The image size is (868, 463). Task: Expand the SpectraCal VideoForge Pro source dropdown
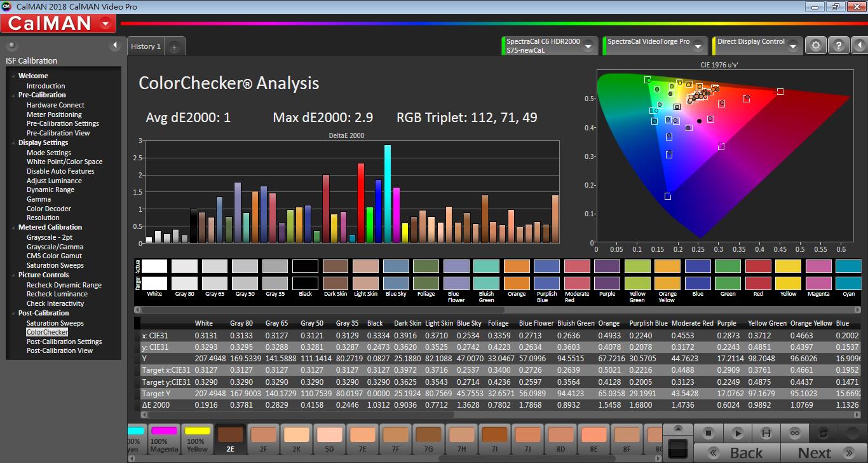click(698, 46)
